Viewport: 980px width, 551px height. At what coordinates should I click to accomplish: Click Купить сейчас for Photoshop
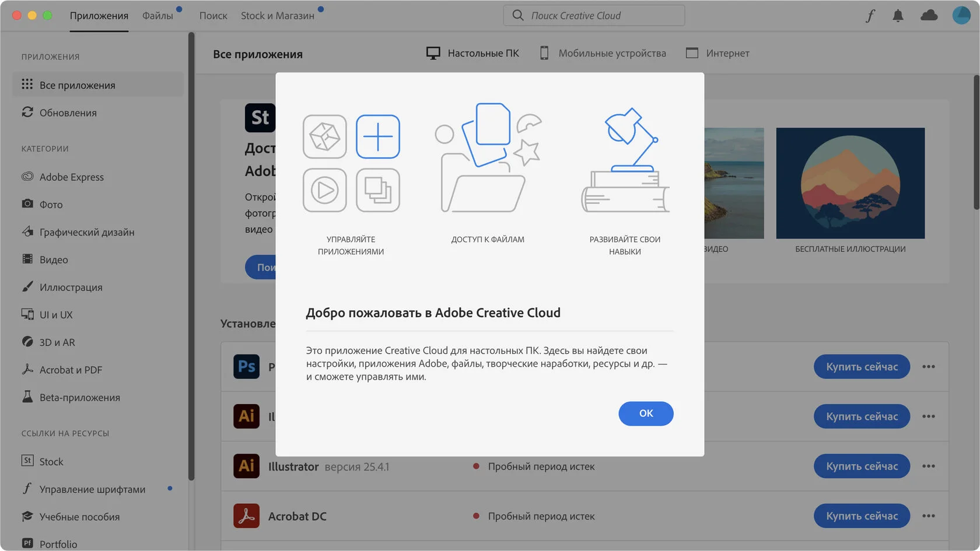pyautogui.click(x=862, y=367)
